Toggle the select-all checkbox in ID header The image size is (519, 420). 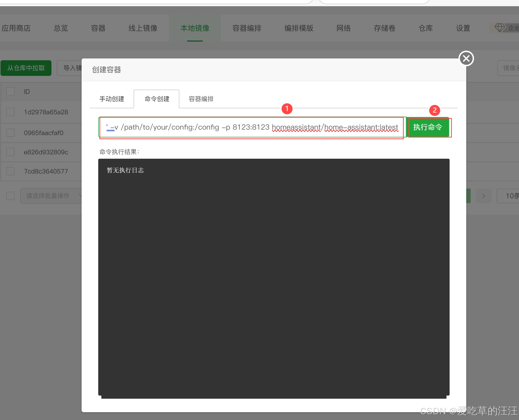10,91
